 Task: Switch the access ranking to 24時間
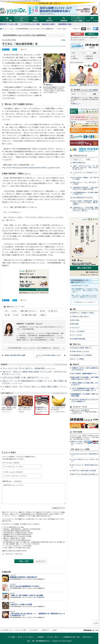click(x=88, y=159)
